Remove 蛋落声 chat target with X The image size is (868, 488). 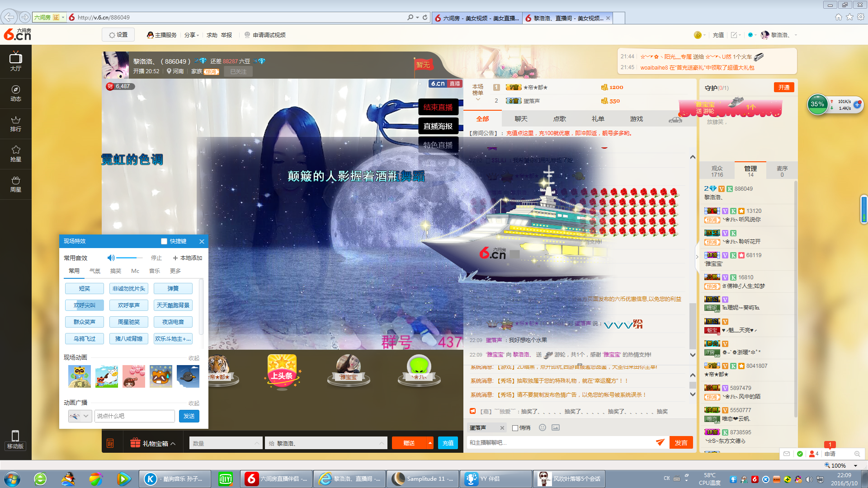tap(502, 428)
